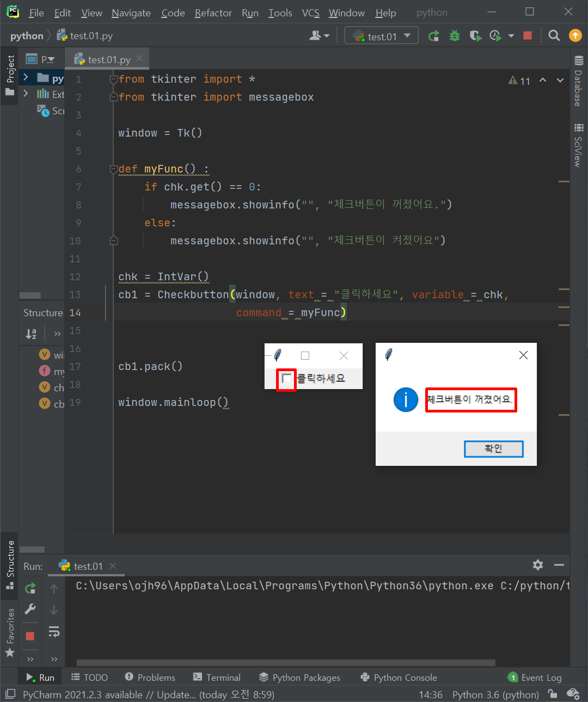This screenshot has height=702, width=588.
Task: Run test.01 with the green rerun icon
Action: (x=433, y=36)
